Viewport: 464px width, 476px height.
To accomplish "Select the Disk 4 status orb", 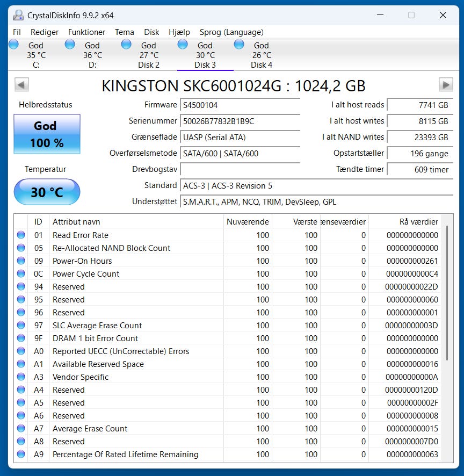I will click(239, 44).
